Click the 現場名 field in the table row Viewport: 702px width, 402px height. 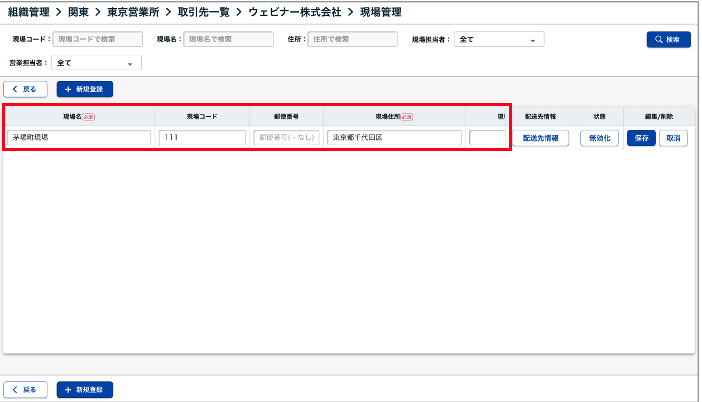[79, 138]
